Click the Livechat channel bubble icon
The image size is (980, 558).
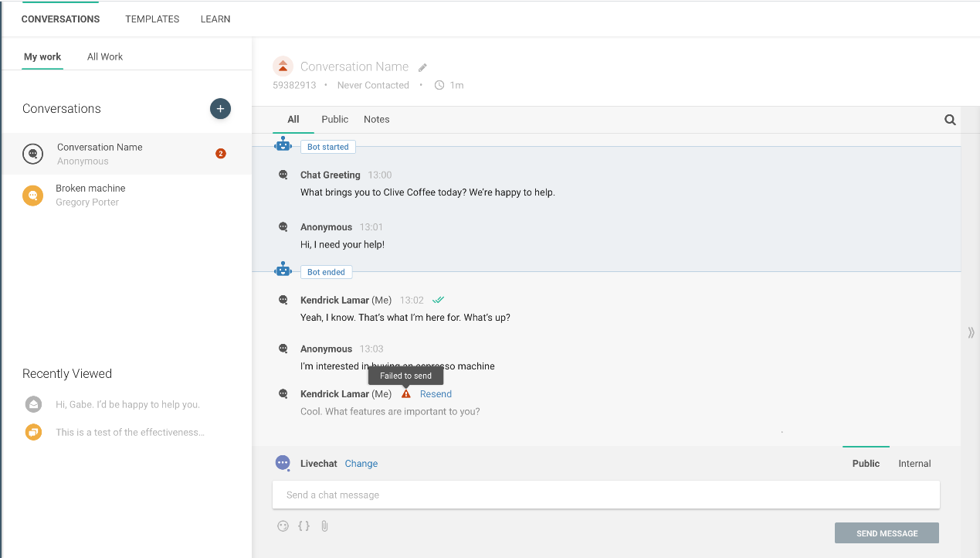[283, 463]
